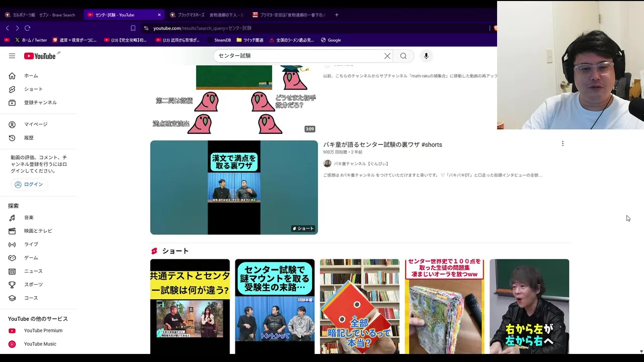Open a new browser tab
644x362 pixels.
click(x=337, y=15)
